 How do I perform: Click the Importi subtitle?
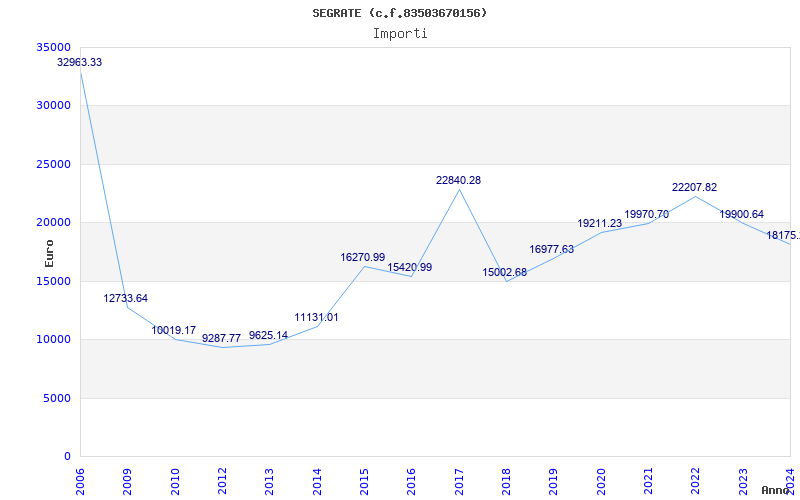tap(400, 34)
